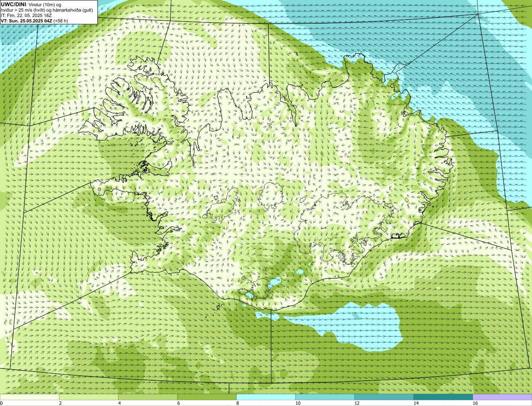Click the 8–10 m/s pale cyan legend swatch
The width and height of the screenshot is (532, 406).
point(266,397)
